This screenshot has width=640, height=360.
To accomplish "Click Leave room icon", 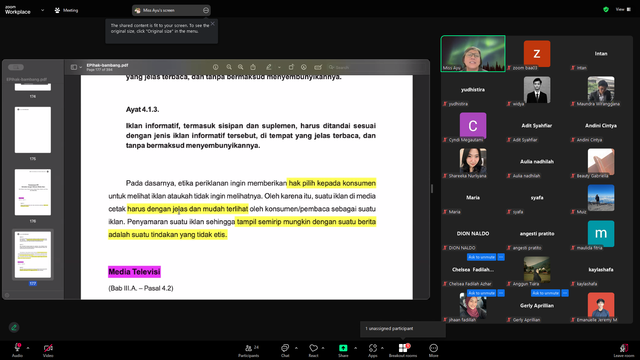I will click(624, 348).
